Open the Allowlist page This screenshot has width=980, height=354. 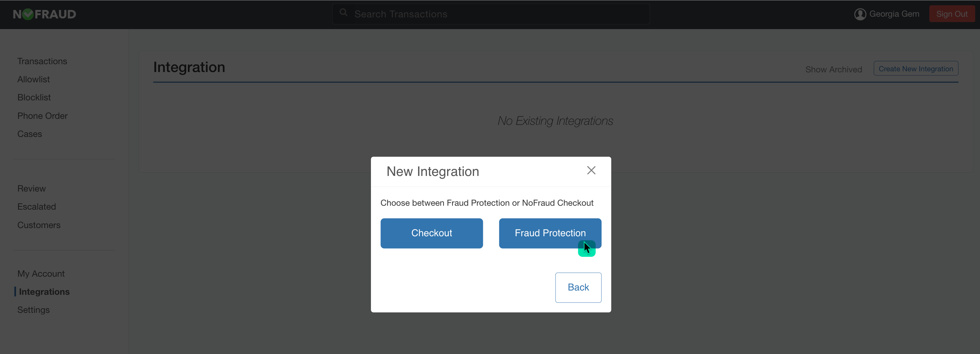tap(33, 79)
